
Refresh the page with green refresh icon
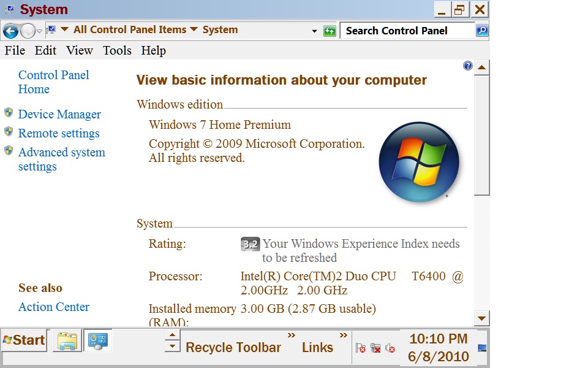tap(330, 31)
